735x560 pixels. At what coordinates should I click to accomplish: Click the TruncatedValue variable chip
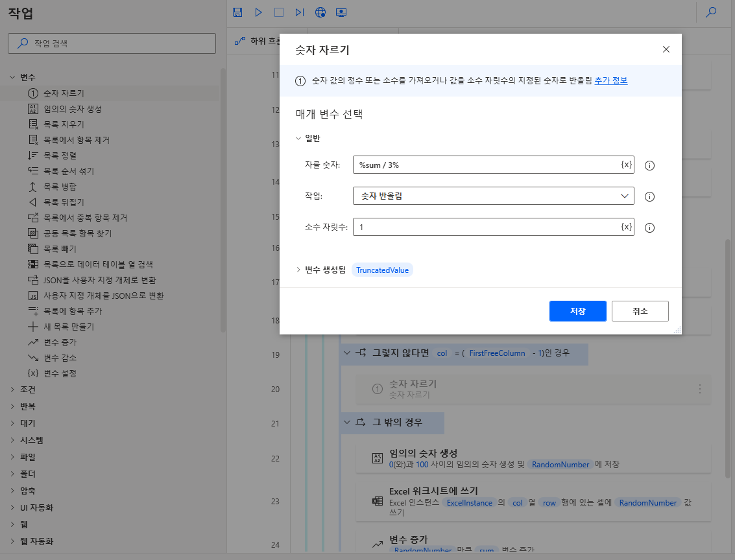click(x=382, y=270)
